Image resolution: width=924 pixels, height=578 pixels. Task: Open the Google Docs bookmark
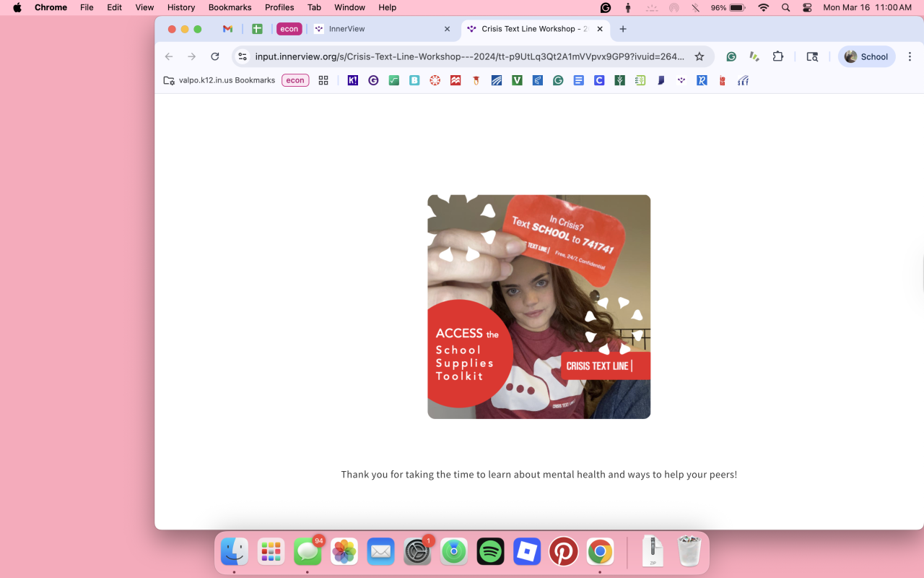click(578, 80)
